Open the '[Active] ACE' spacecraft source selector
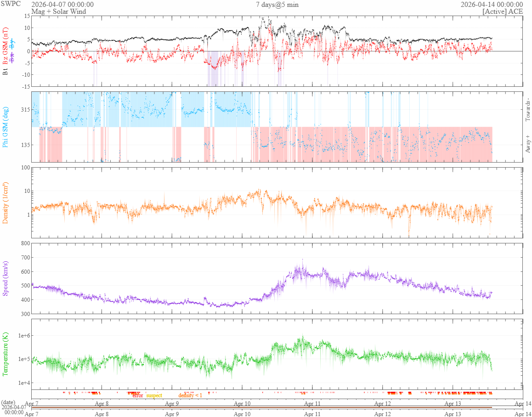The image size is (532, 417). pyautogui.click(x=503, y=11)
